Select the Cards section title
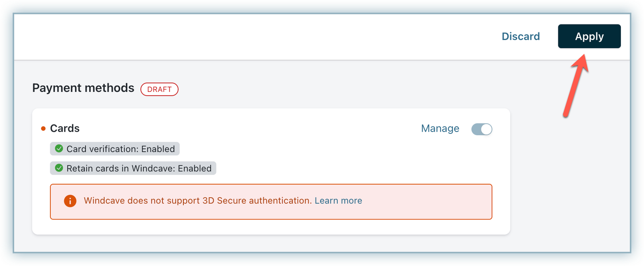The image size is (644, 266). point(65,129)
